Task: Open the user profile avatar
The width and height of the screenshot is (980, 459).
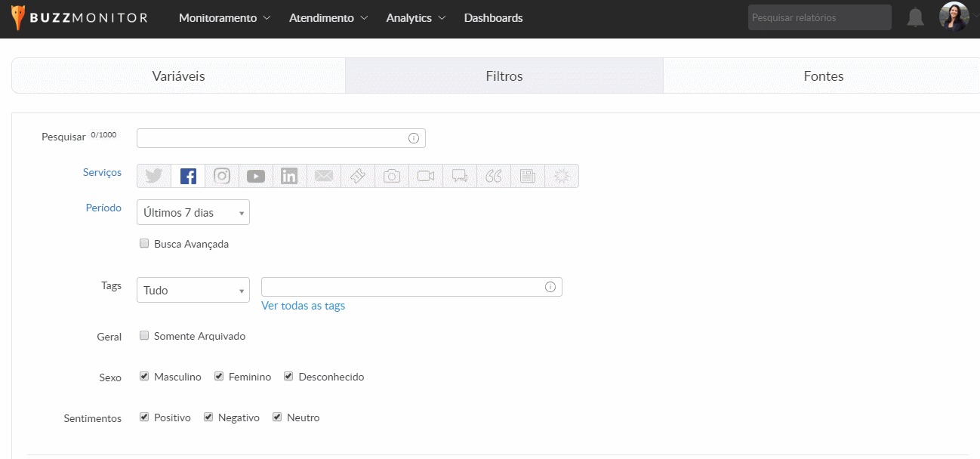Action: click(x=954, y=17)
